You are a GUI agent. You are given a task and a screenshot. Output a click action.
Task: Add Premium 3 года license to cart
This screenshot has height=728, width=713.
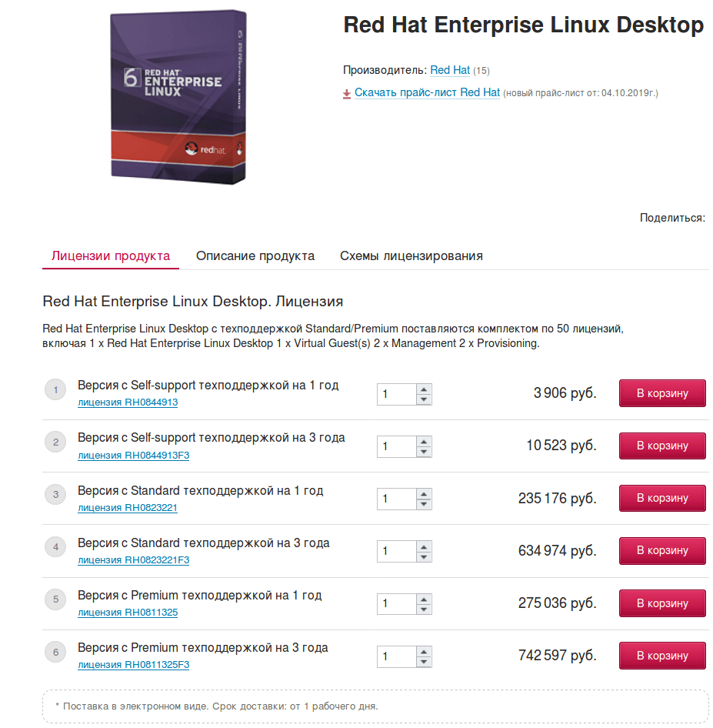coord(662,656)
